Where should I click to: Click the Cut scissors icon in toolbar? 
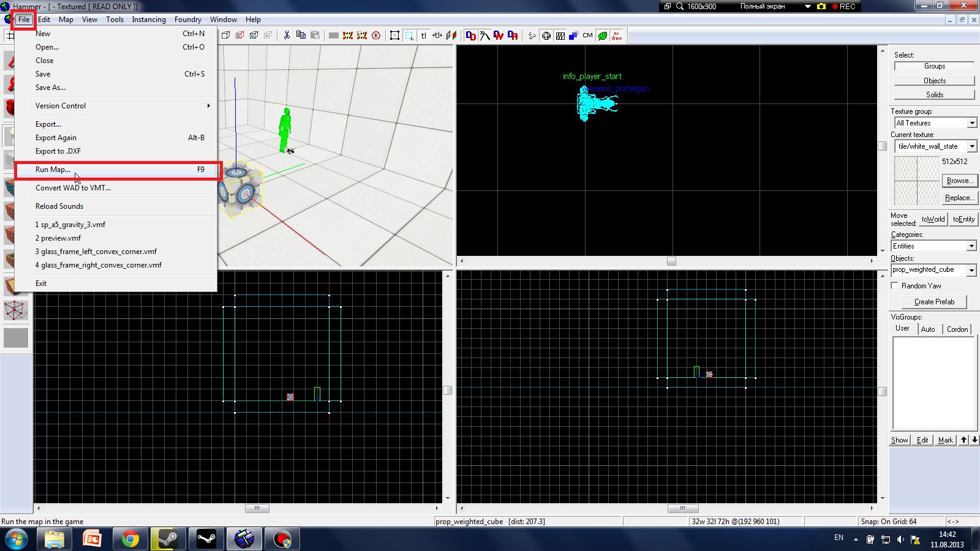(287, 36)
